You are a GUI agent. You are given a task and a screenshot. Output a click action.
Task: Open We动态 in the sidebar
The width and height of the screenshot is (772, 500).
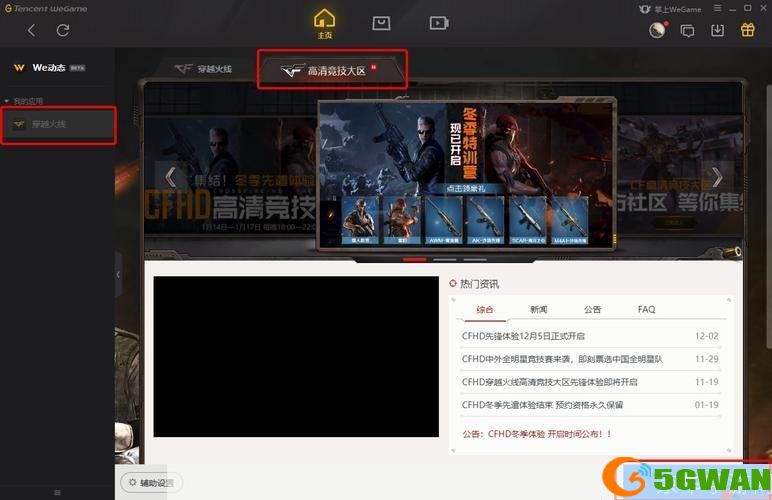(49, 68)
